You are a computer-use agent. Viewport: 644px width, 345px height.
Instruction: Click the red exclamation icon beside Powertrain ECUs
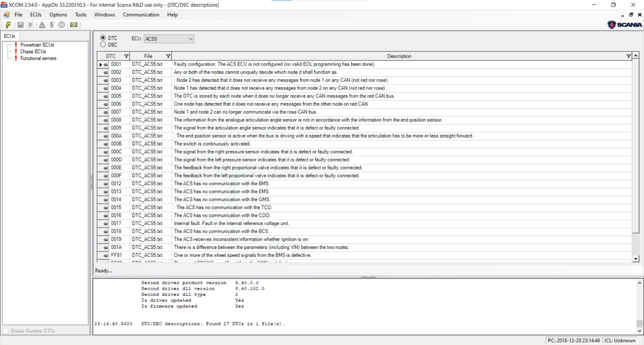coord(16,45)
